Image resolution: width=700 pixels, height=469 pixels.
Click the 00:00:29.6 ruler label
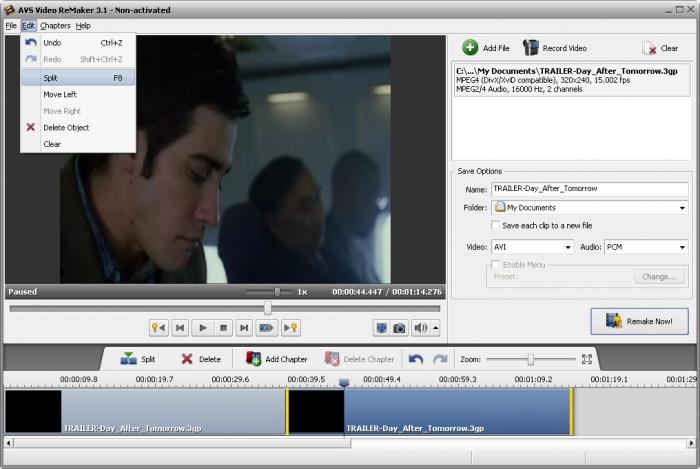(230, 379)
